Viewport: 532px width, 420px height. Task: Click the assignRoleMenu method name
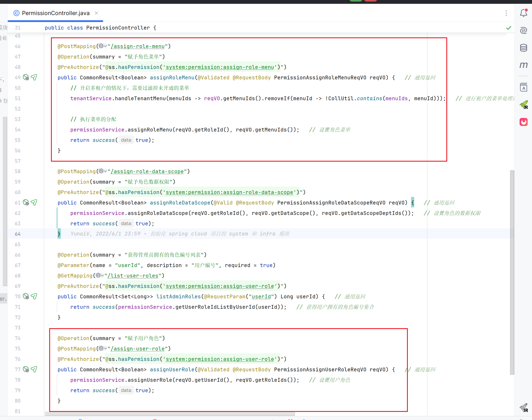pos(172,78)
